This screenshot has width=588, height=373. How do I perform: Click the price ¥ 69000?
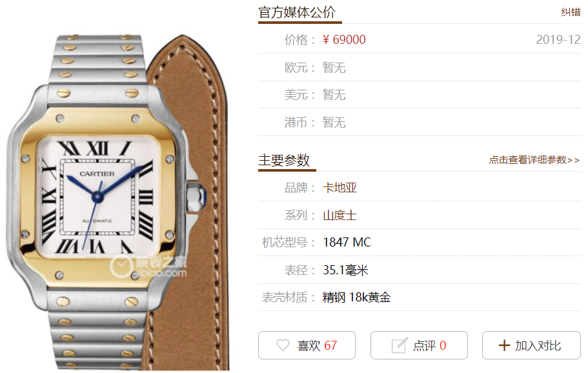344,40
